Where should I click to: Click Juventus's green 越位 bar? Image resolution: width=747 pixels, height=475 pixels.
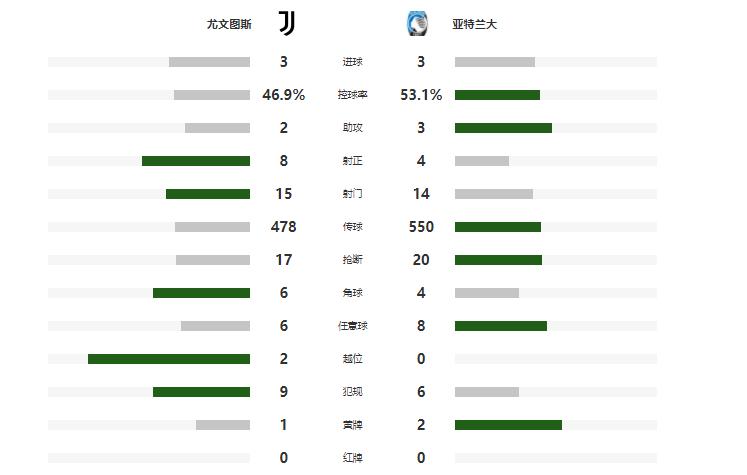[x=169, y=359]
